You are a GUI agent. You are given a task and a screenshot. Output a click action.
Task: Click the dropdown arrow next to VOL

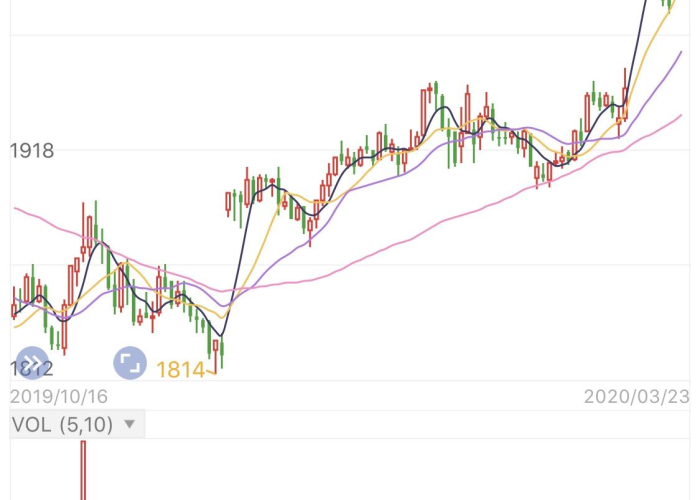coord(129,424)
